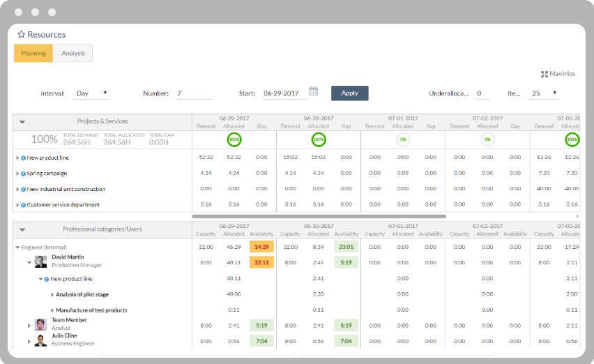
Task: Click the 100% circle under 06-29-2017
Action: pos(234,139)
